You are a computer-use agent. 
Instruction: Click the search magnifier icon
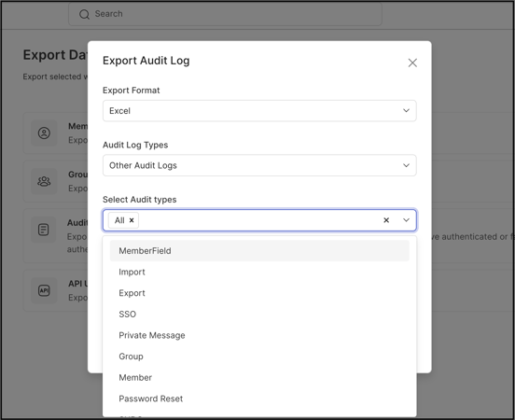click(84, 14)
